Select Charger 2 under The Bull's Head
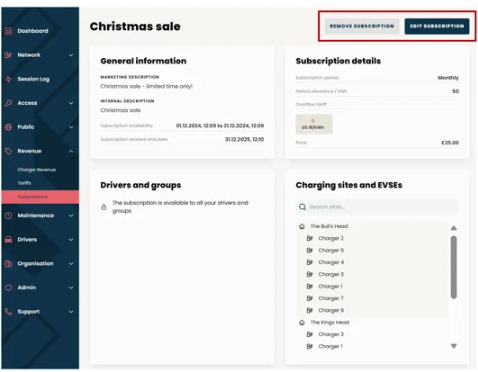This screenshot has width=478, height=372. 331,238
